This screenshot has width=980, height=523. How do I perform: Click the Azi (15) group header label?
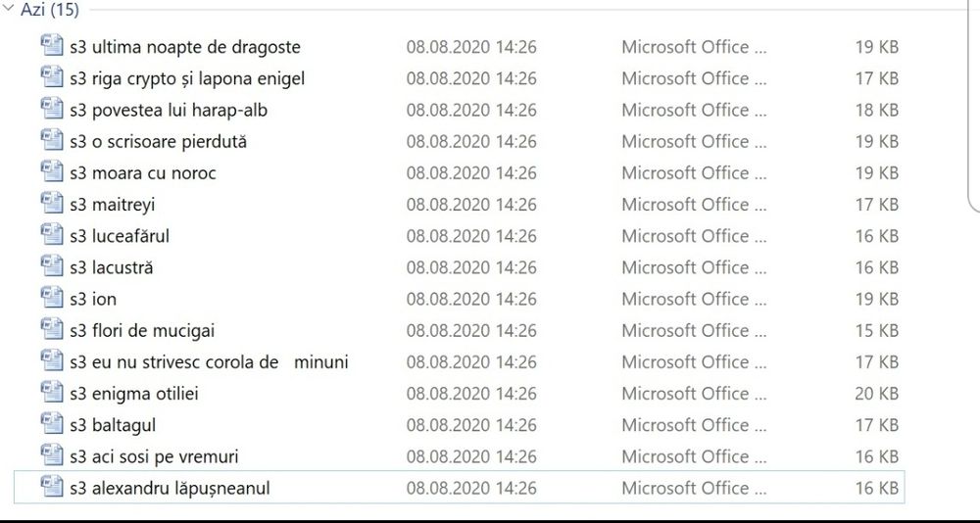click(x=50, y=11)
